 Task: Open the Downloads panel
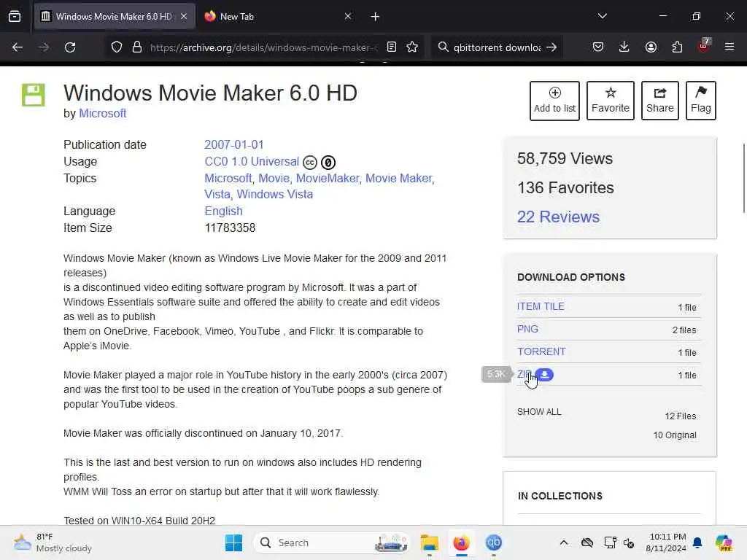pos(624,47)
